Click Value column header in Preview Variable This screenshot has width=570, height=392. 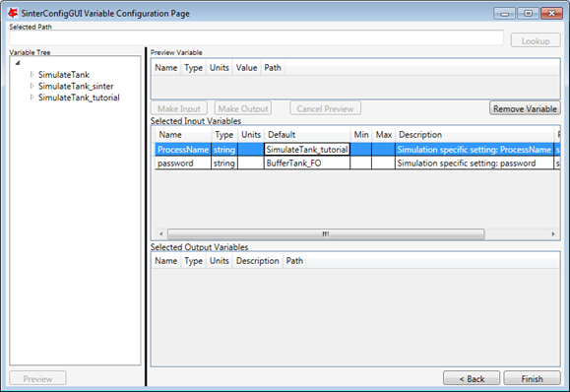[x=246, y=68]
